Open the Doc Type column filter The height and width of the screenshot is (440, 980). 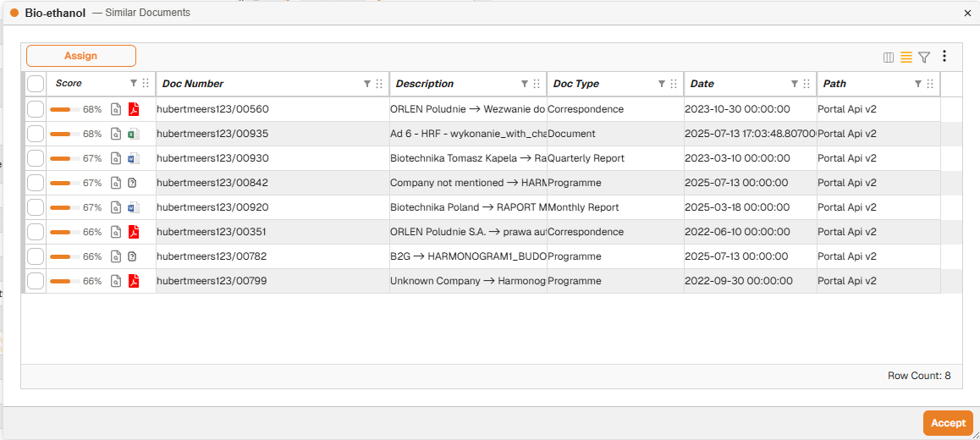click(661, 83)
